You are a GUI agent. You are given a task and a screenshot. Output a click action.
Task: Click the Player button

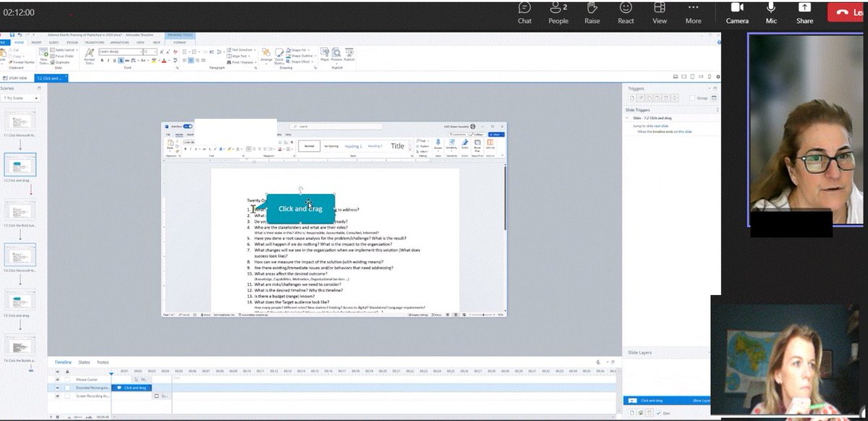coord(325,55)
